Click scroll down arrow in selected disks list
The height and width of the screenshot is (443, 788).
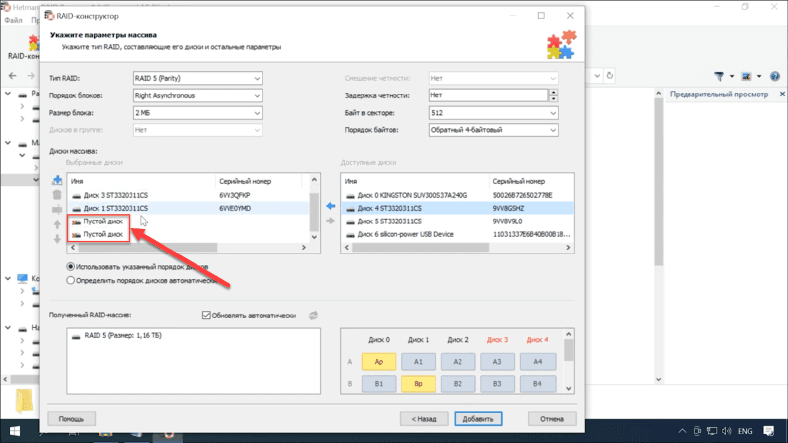314,237
